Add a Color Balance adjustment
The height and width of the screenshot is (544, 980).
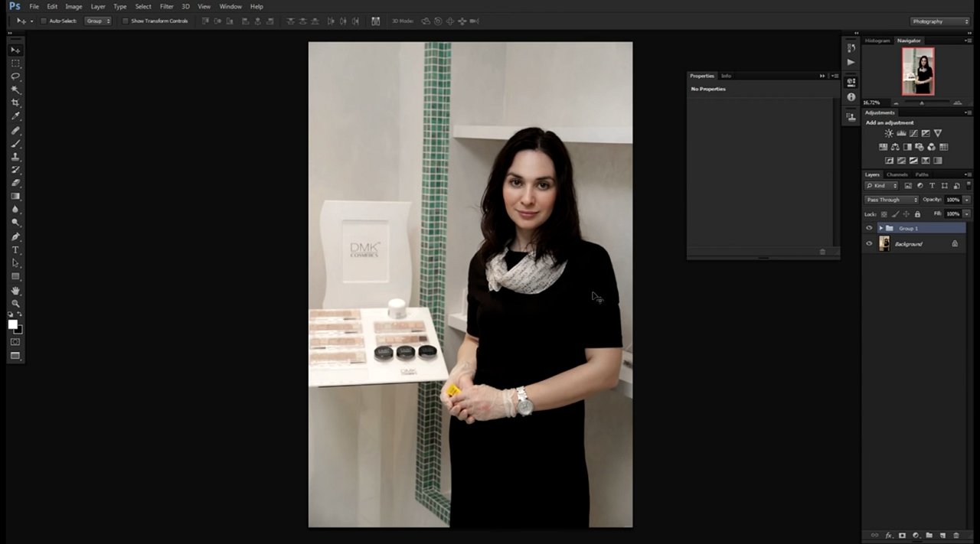895,147
